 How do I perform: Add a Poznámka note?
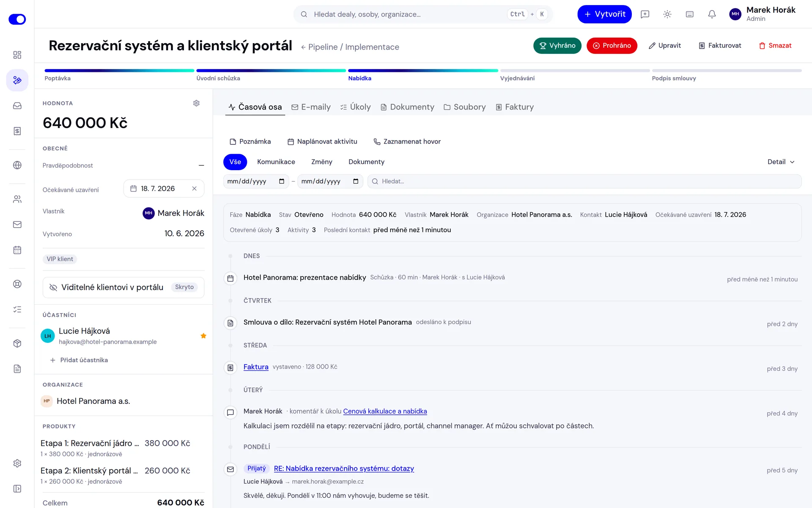coord(250,141)
